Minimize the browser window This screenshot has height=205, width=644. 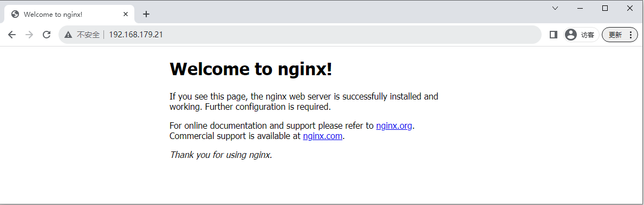coord(580,8)
